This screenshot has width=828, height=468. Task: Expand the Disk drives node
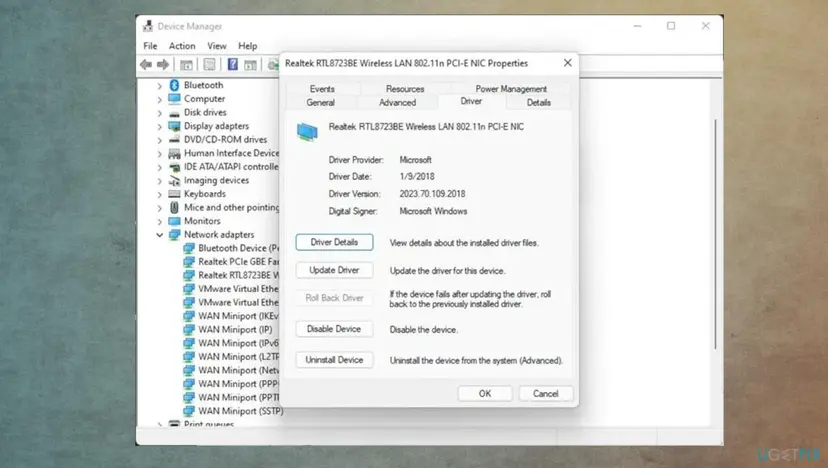click(159, 113)
